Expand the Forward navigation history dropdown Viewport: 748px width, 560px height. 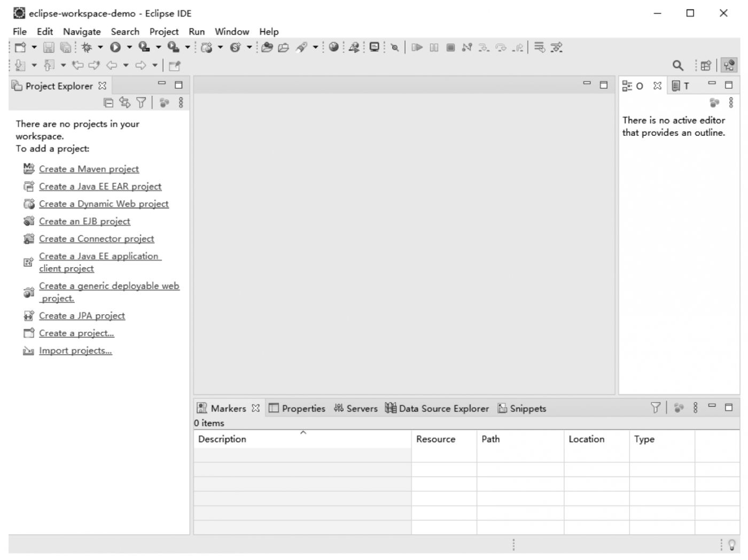click(155, 65)
